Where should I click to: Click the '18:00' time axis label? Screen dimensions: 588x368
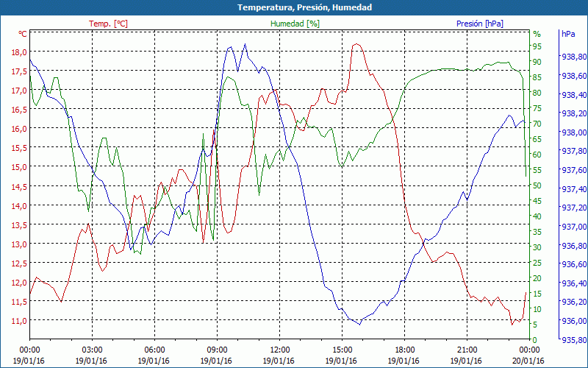(405, 350)
